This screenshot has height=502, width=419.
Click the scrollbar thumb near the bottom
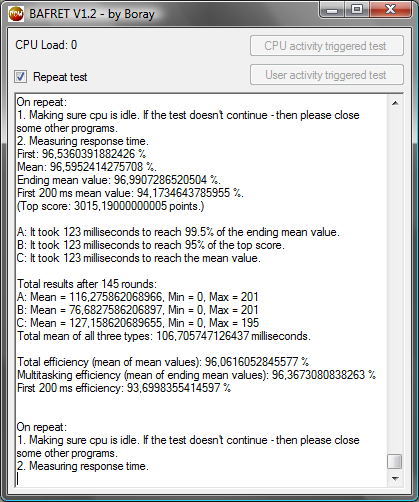tap(395, 461)
